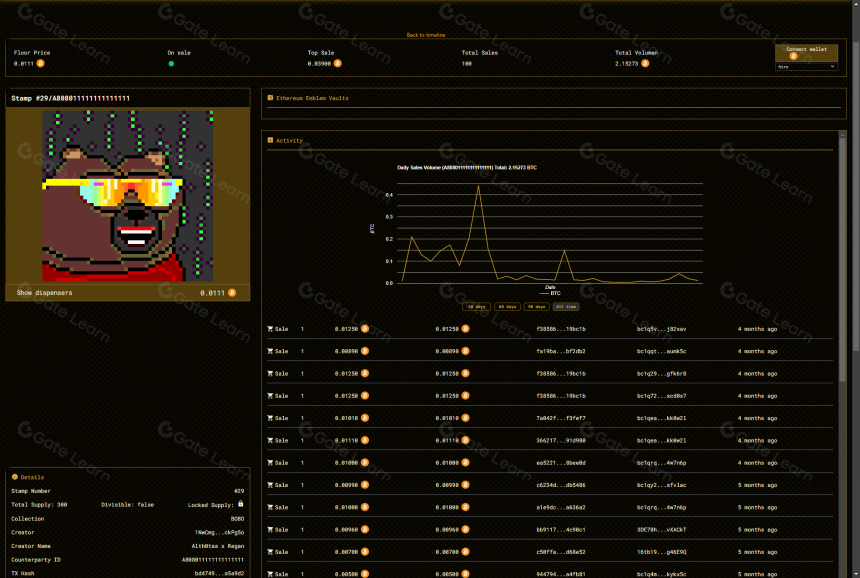
Task: Click buyer address bc1qy2...sfvlac
Action: tap(661, 485)
